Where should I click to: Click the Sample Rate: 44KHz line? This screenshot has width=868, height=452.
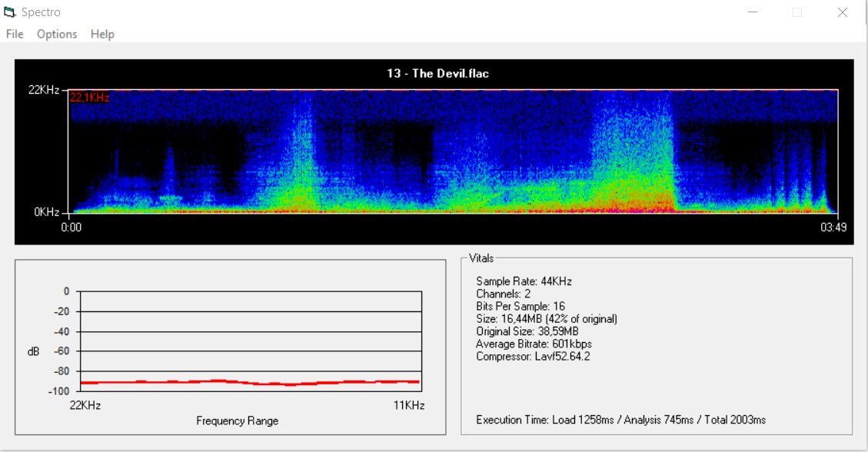(524, 281)
